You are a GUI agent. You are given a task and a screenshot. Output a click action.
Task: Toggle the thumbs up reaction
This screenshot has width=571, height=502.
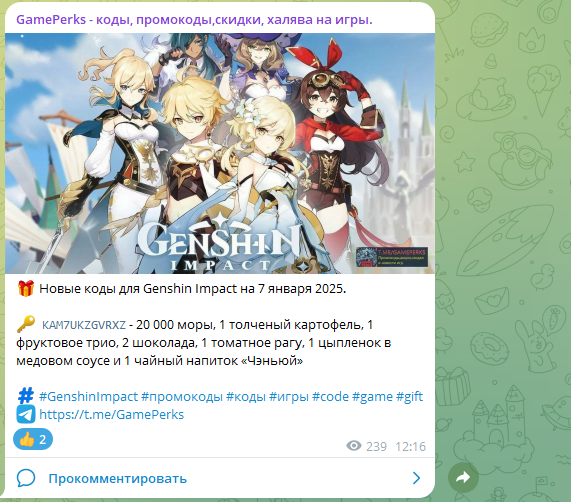point(33,439)
